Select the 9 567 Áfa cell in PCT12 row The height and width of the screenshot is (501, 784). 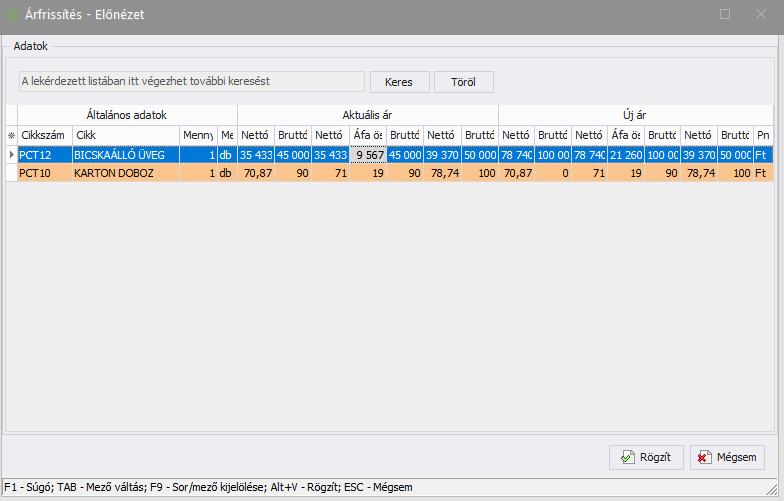point(367,155)
